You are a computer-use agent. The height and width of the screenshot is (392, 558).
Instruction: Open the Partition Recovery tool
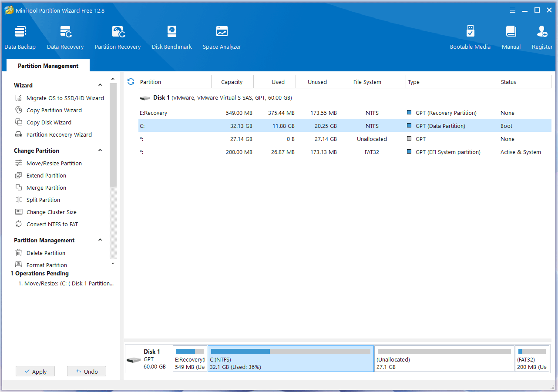tap(118, 37)
